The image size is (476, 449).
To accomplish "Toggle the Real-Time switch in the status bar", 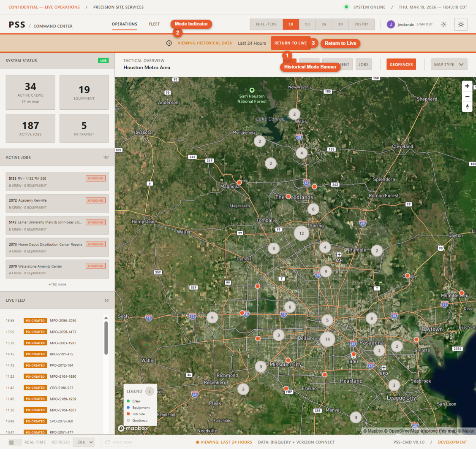I will [x=14, y=442].
